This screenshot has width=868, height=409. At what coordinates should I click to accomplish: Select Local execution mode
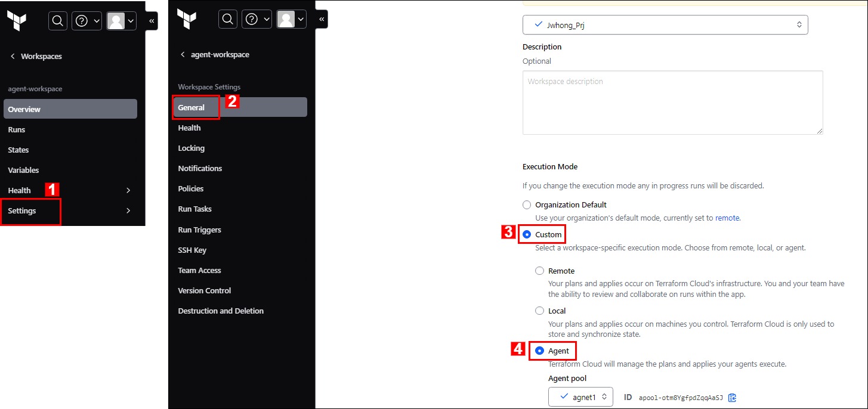540,311
